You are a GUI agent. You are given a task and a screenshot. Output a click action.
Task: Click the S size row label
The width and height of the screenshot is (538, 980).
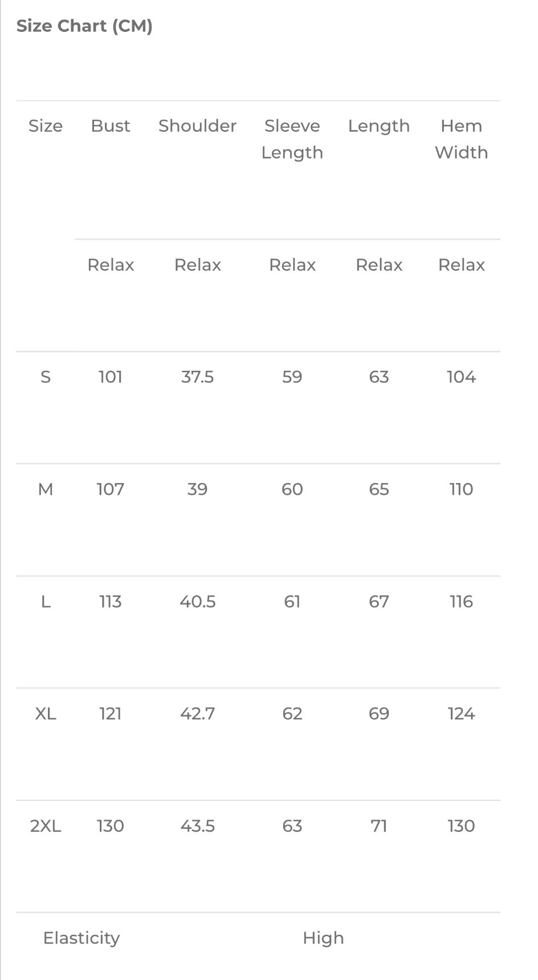(46, 377)
